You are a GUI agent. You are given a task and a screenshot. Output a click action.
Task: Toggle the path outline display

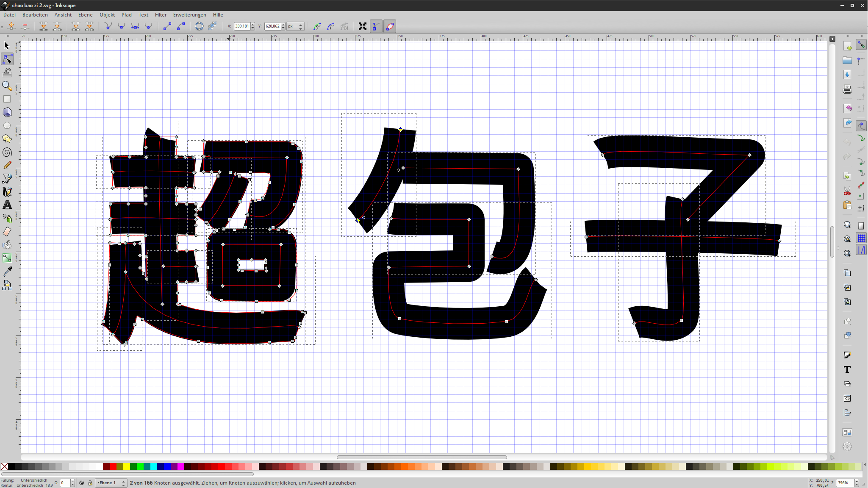390,26
